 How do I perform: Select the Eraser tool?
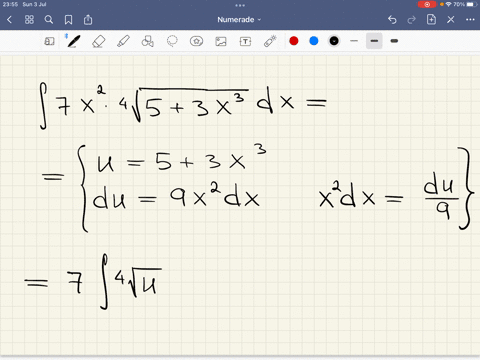pyautogui.click(x=98, y=42)
